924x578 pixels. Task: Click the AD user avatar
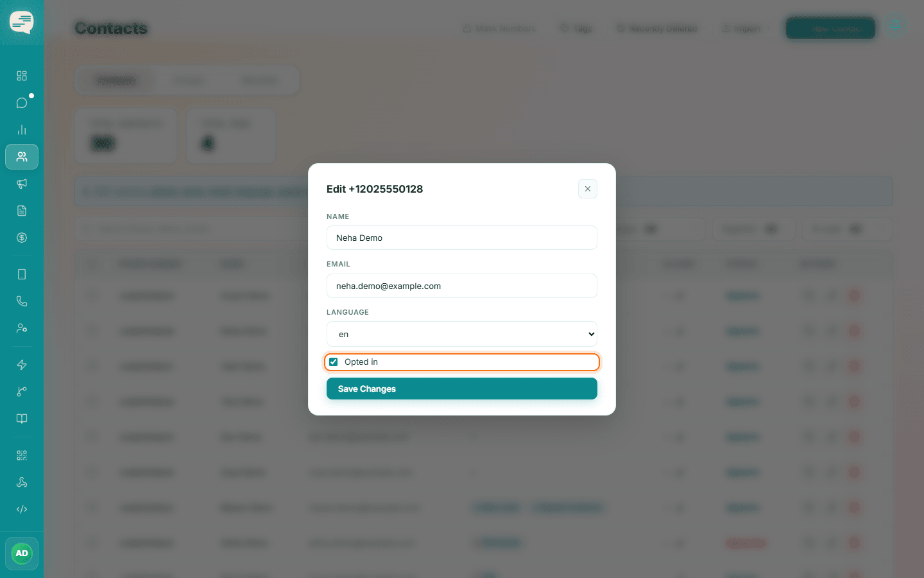coord(22,554)
